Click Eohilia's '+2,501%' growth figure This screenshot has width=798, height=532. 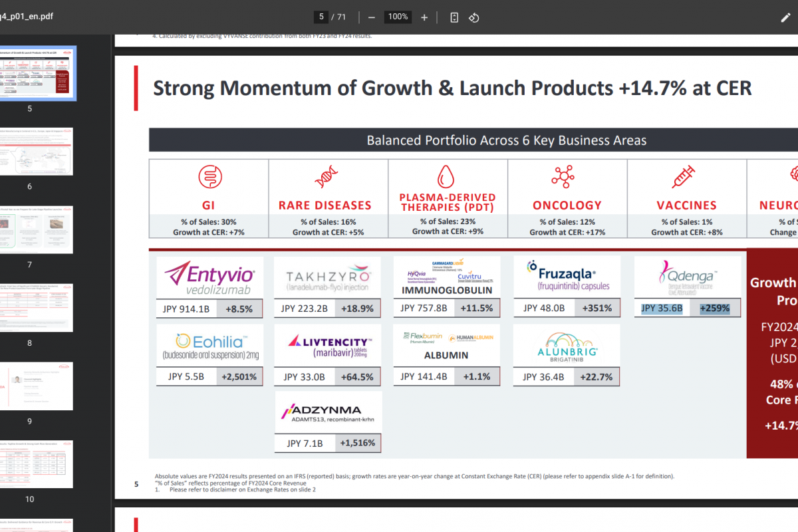[238, 376]
